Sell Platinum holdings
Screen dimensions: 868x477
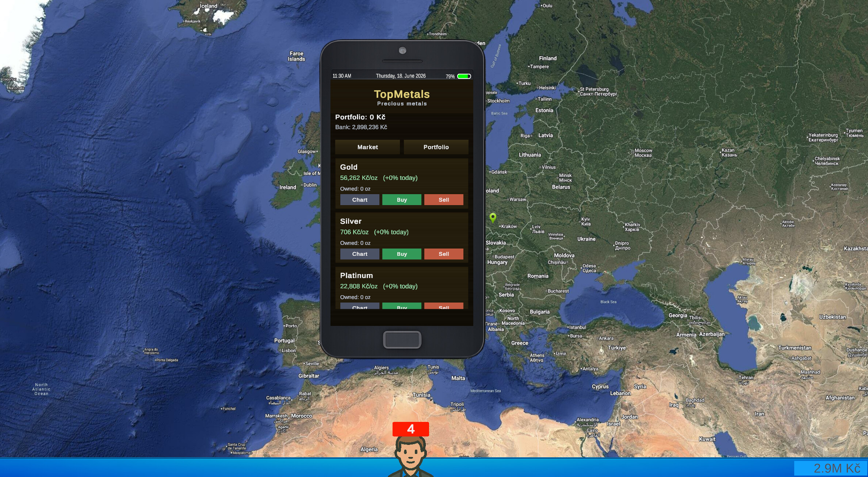(444, 306)
